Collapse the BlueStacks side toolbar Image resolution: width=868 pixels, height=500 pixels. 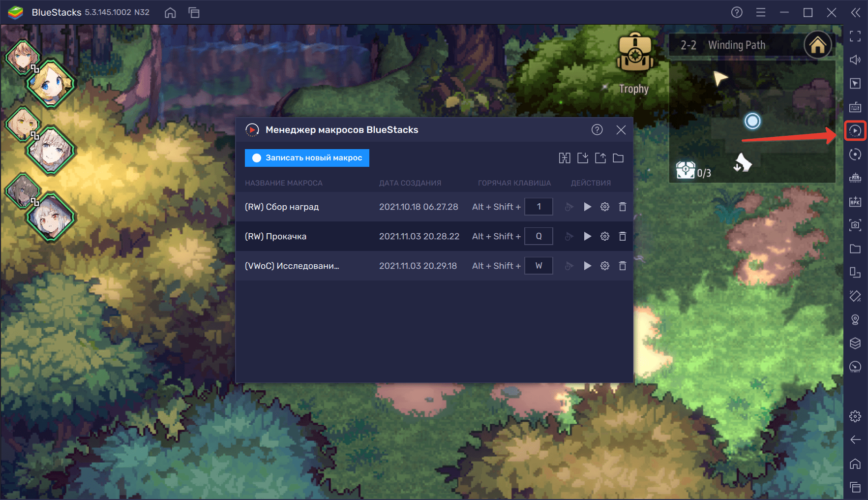coord(856,12)
